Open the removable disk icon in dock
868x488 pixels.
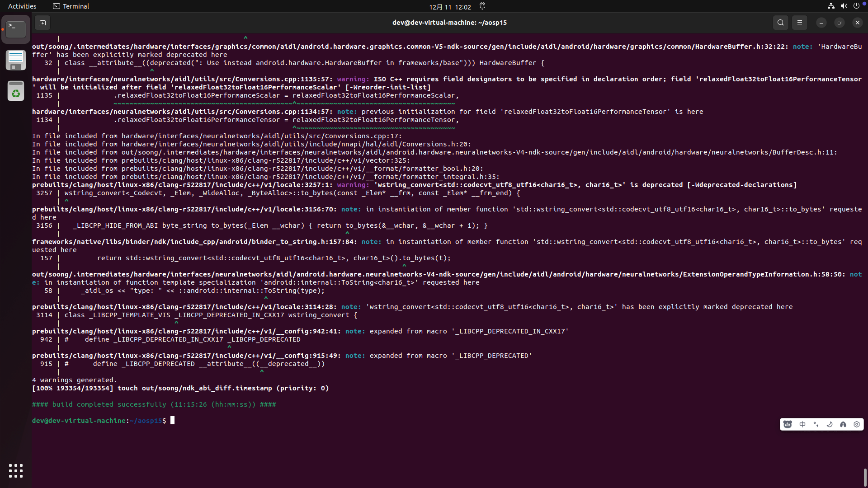tap(16, 60)
